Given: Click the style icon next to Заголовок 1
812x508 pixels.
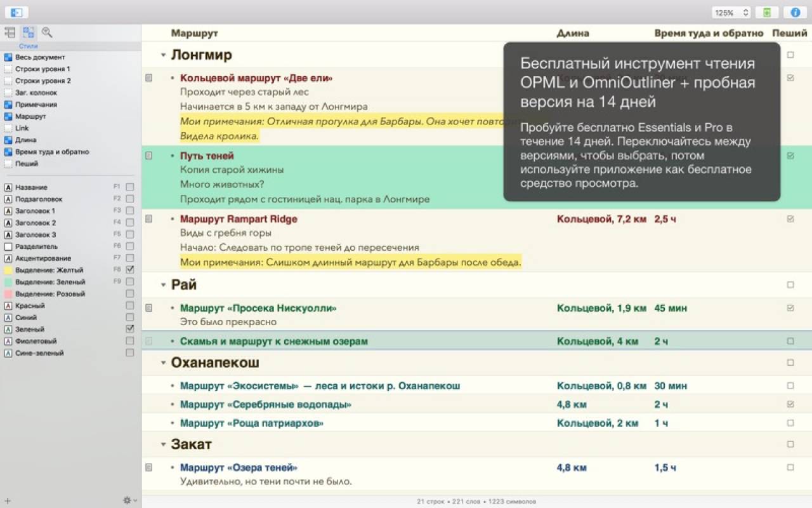Looking at the screenshot, I should (x=8, y=211).
